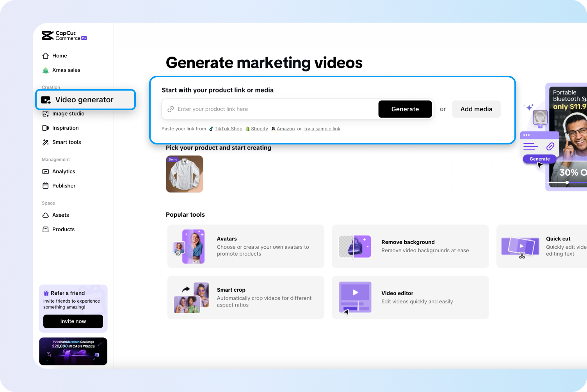Open the Assets cloud icon
The image size is (587, 392).
[x=46, y=215]
